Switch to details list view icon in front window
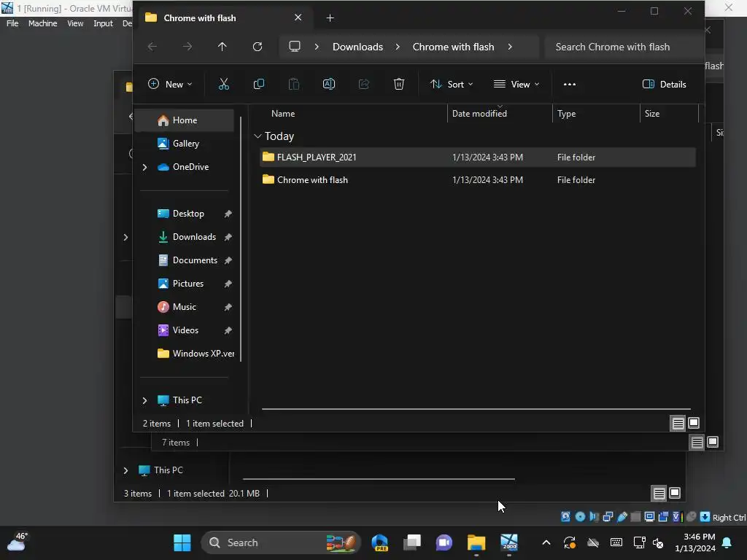This screenshot has width=747, height=560. (x=678, y=423)
